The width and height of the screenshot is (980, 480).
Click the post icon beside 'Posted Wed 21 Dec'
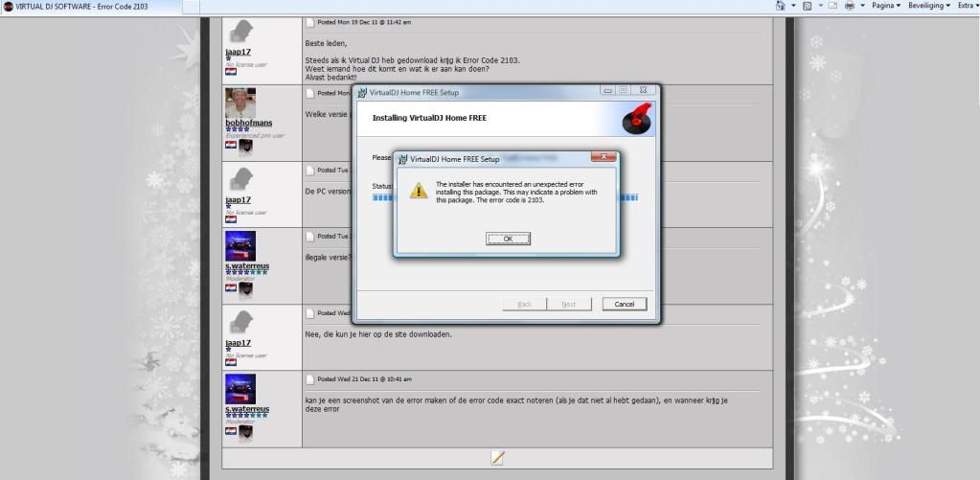pos(310,379)
